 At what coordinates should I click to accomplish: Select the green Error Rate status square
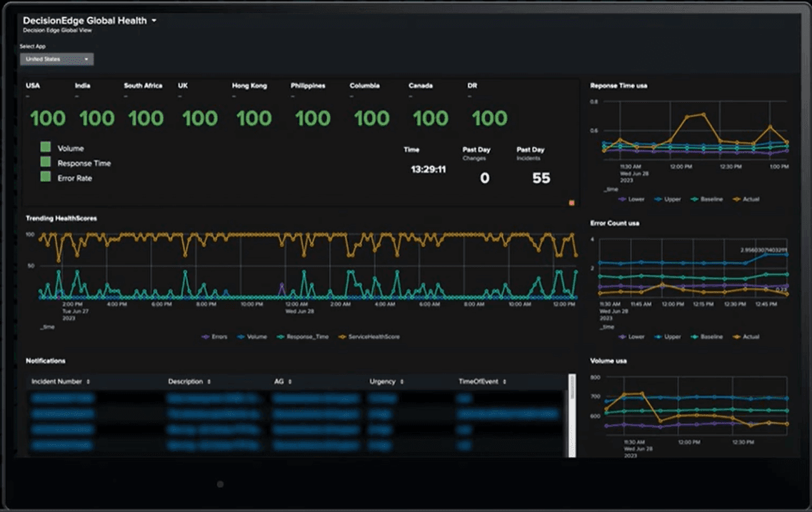(x=46, y=177)
